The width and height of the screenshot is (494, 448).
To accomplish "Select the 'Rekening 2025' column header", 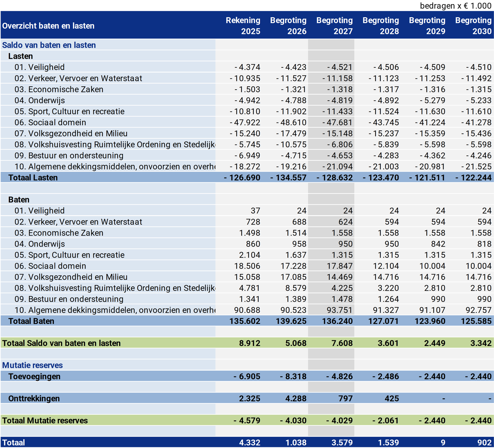I will pos(243,25).
